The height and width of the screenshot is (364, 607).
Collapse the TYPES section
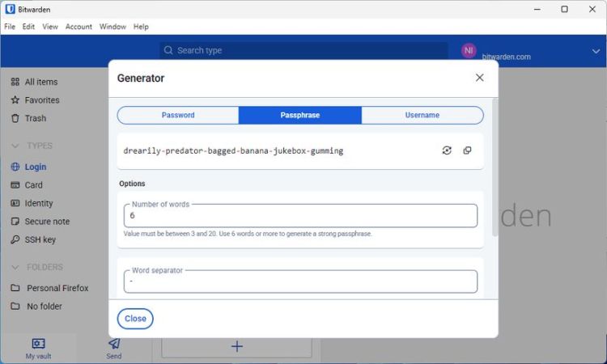(x=15, y=146)
